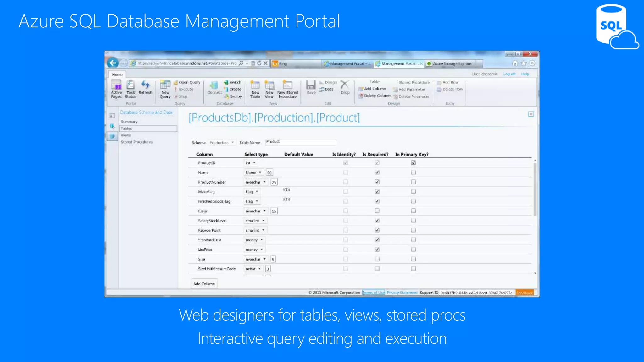Toggle In Primary Key for ProductID
This screenshot has width=644, height=362.
pos(414,163)
